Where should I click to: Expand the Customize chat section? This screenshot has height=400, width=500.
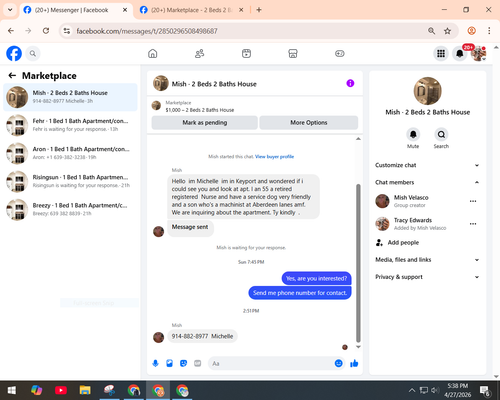tap(427, 165)
